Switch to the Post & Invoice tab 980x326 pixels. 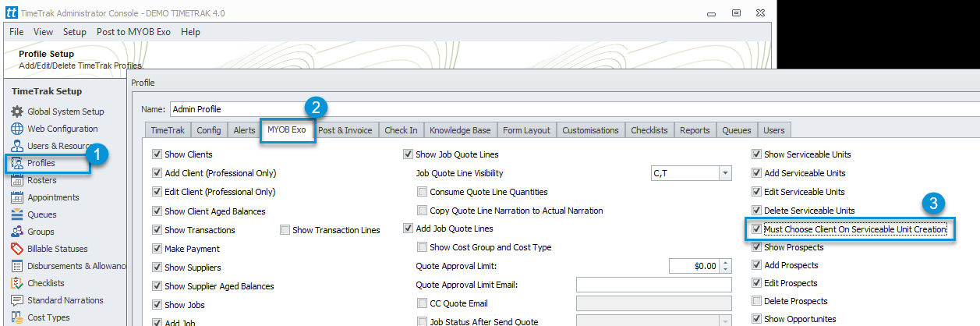[x=345, y=130]
